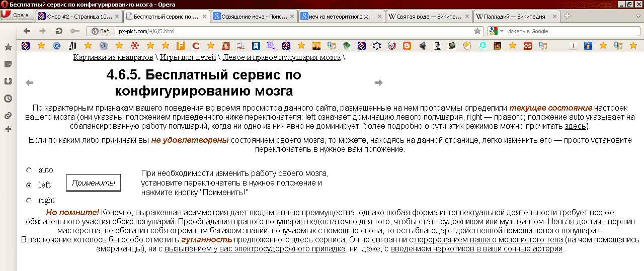
Task: Click the bold text 'Но помните!'
Action: click(x=72, y=213)
